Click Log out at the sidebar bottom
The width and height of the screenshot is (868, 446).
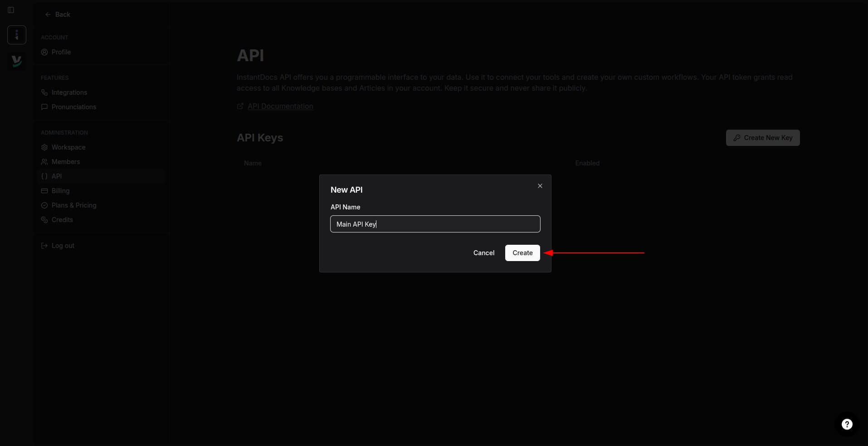[x=63, y=246]
